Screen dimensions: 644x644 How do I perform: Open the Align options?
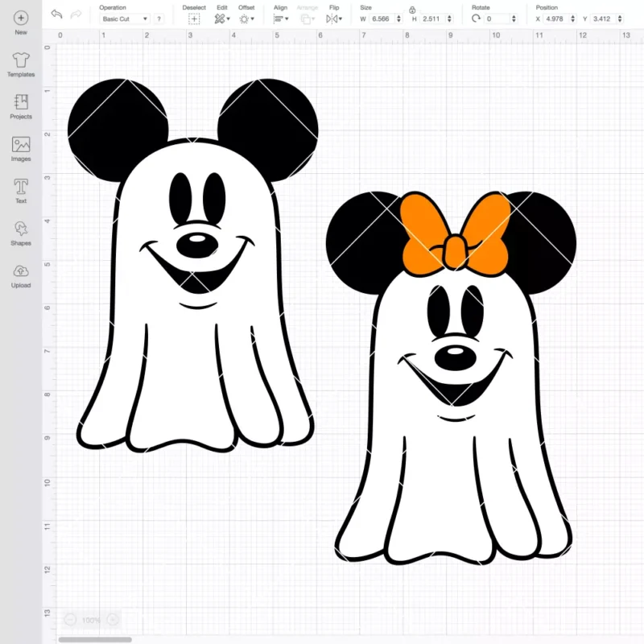tap(281, 19)
